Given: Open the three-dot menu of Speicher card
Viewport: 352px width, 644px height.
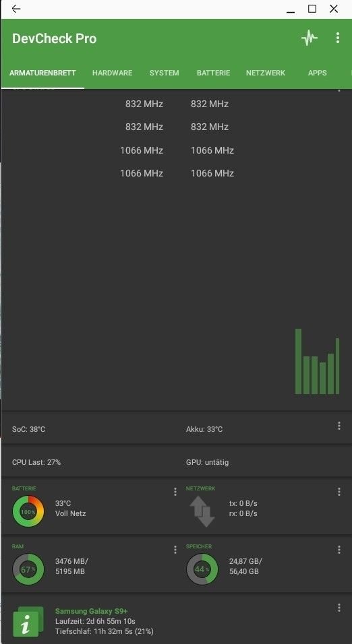Looking at the screenshot, I should [339, 549].
